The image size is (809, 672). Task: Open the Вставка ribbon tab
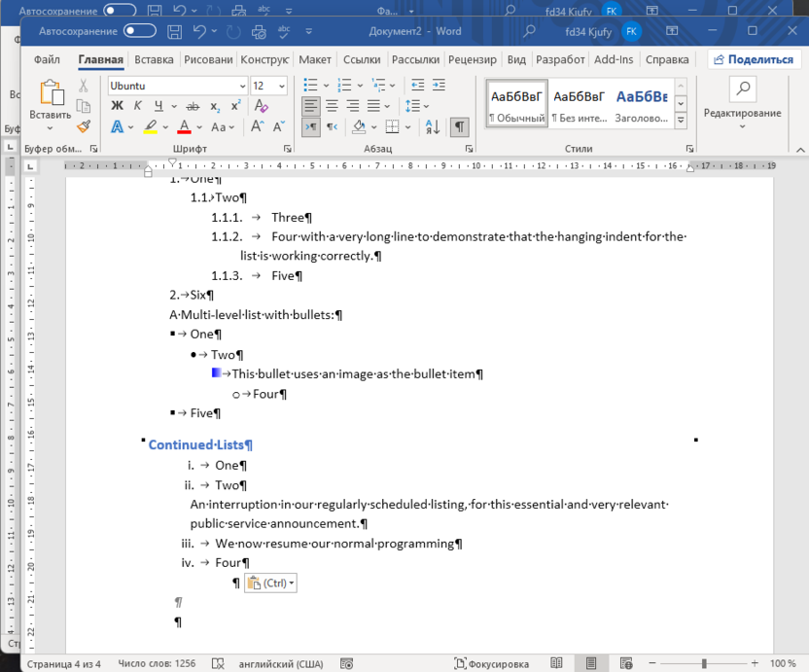[x=154, y=59]
